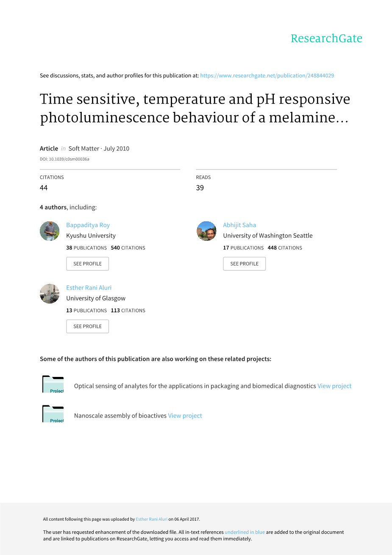Click the article title heading
392x555 pixels.
pyautogui.click(x=195, y=108)
